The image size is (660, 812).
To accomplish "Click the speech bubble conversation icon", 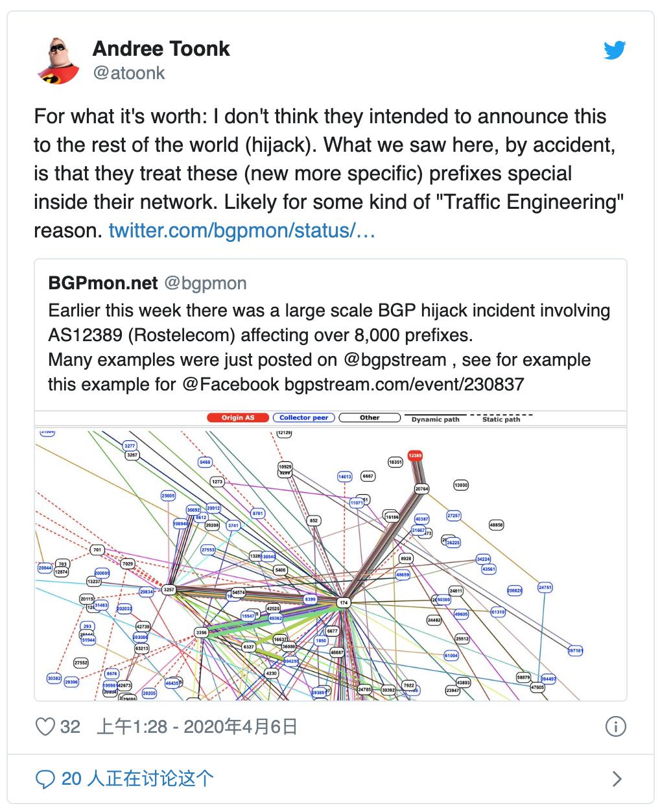I will (45, 778).
